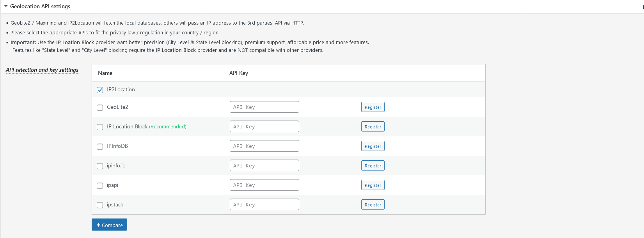Click the IP2Location provider label
This screenshot has height=238, width=644.
[x=121, y=89]
